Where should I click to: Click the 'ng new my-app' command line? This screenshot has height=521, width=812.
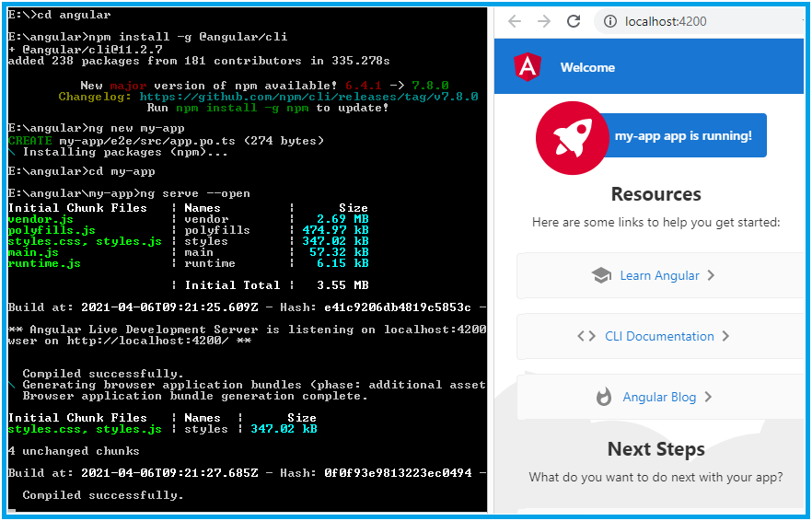click(x=96, y=128)
